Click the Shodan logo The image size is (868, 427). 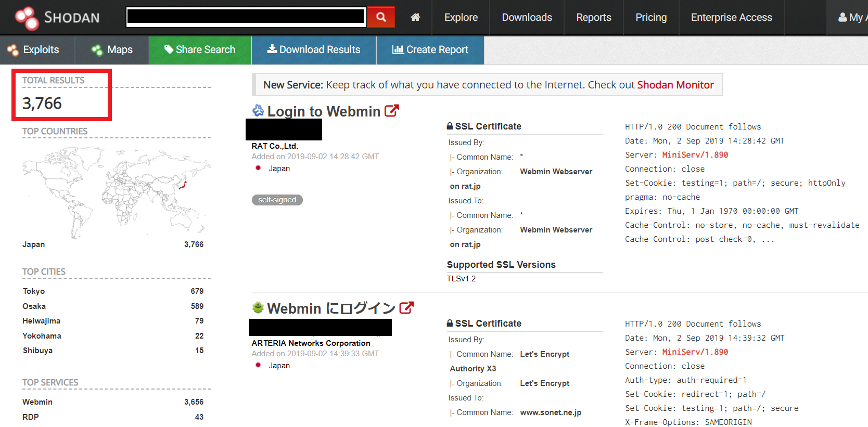pos(57,18)
